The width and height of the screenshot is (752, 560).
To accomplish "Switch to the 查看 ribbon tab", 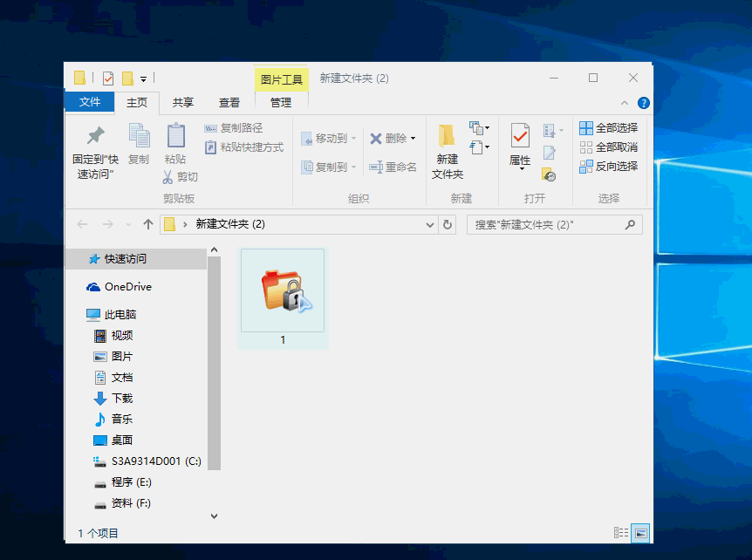I will 229,102.
